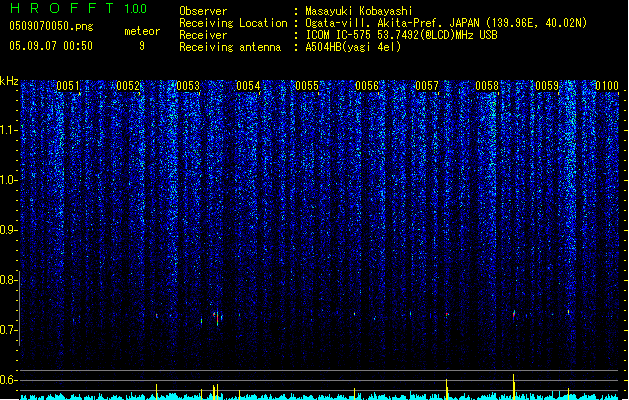Viewport: 629px width, 400px height.
Task: Click the 0058 time marker
Action: point(487,86)
